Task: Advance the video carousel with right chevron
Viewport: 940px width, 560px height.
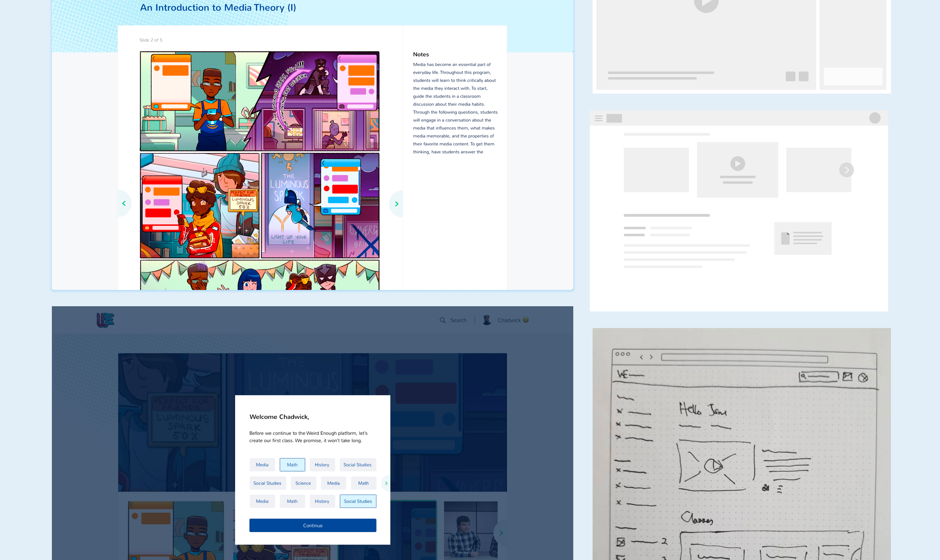Action: point(500,533)
